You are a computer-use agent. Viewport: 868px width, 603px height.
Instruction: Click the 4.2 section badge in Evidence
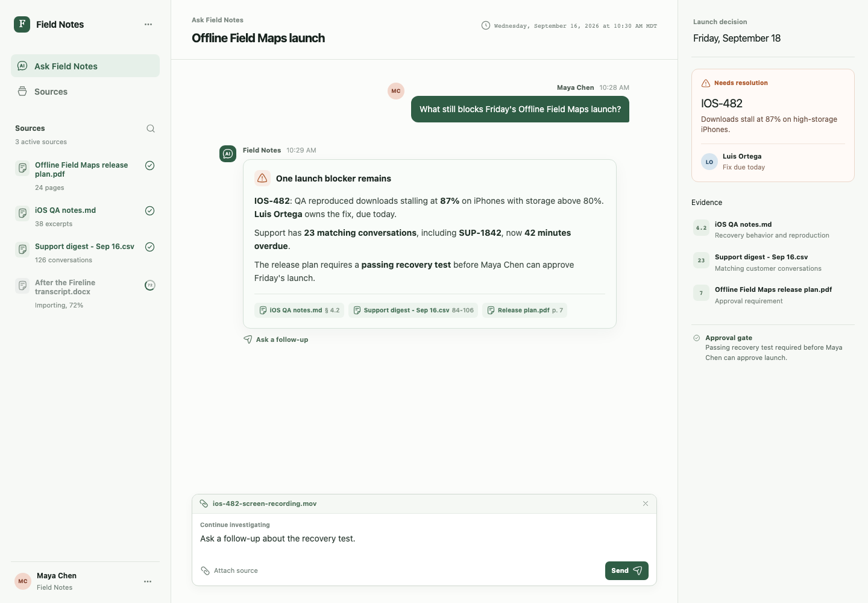[701, 228]
